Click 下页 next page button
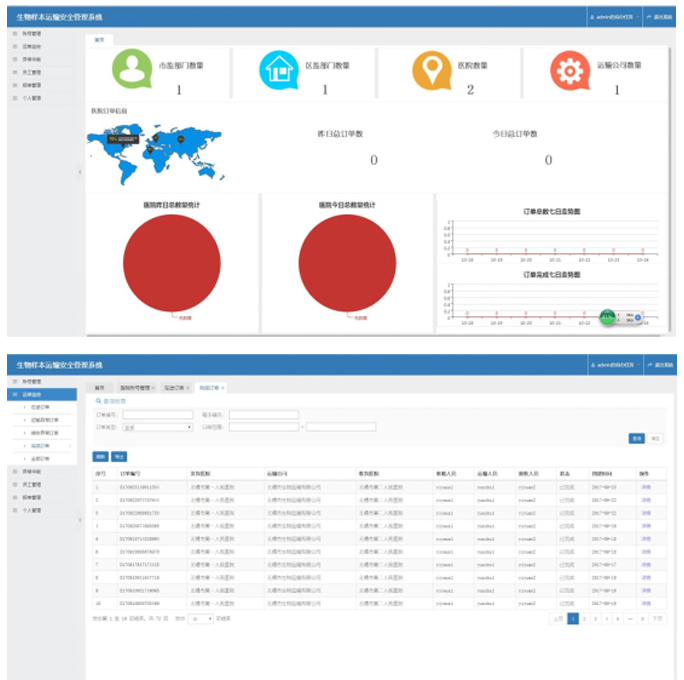The height and width of the screenshot is (680, 684). tap(657, 619)
